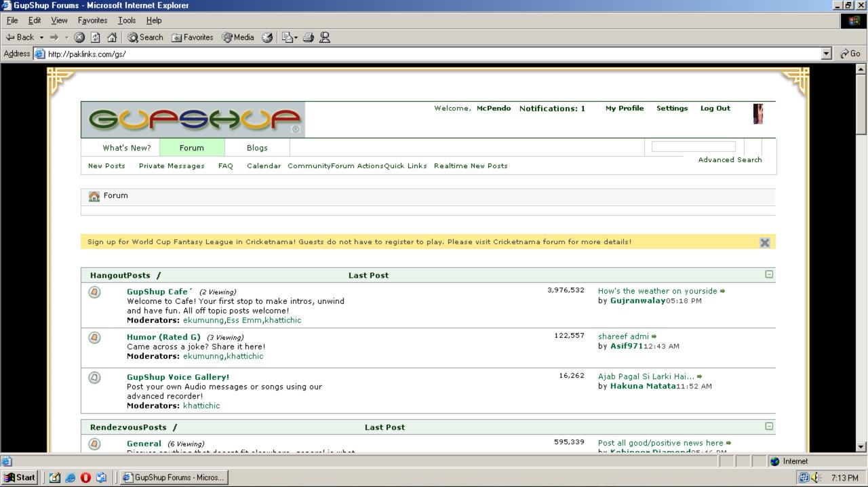Click the forum search input field
Screen dimensions: 868x487
point(693,147)
